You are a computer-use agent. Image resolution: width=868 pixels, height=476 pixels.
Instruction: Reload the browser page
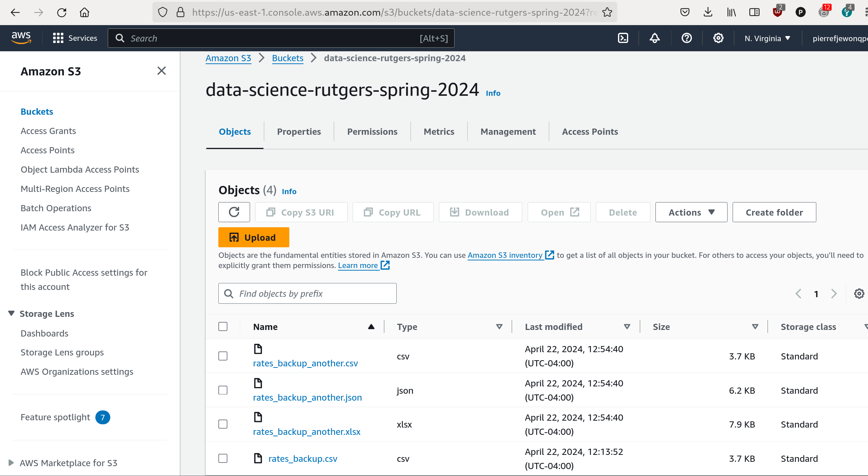point(62,12)
